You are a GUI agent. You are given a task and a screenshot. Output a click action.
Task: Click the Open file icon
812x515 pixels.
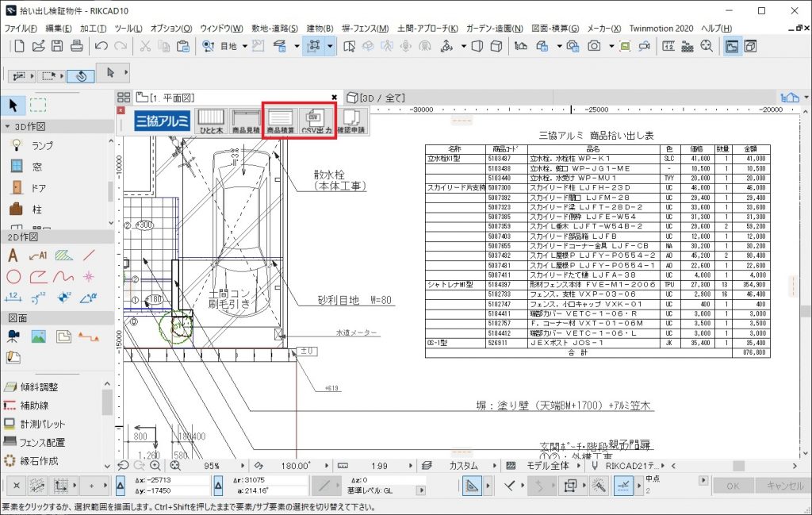38,46
